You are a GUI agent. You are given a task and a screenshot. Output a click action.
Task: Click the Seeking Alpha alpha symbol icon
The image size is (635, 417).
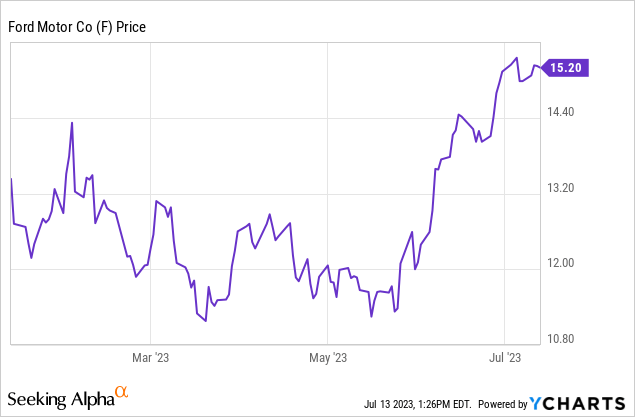pos(122,392)
